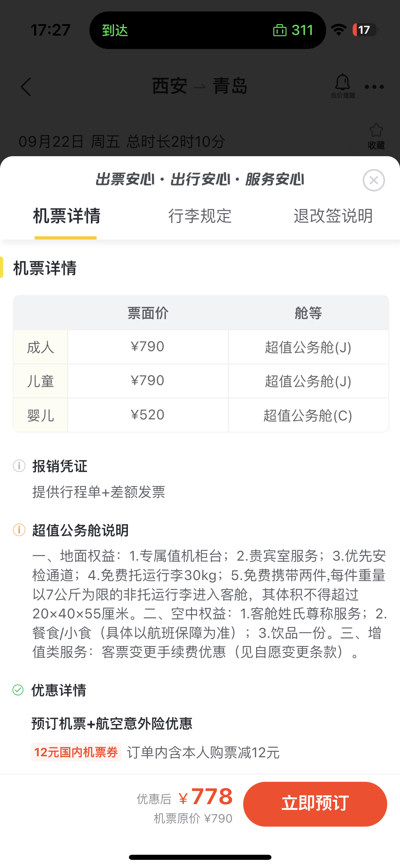
Task: Select the 婴儿 fare row
Action: (x=201, y=415)
